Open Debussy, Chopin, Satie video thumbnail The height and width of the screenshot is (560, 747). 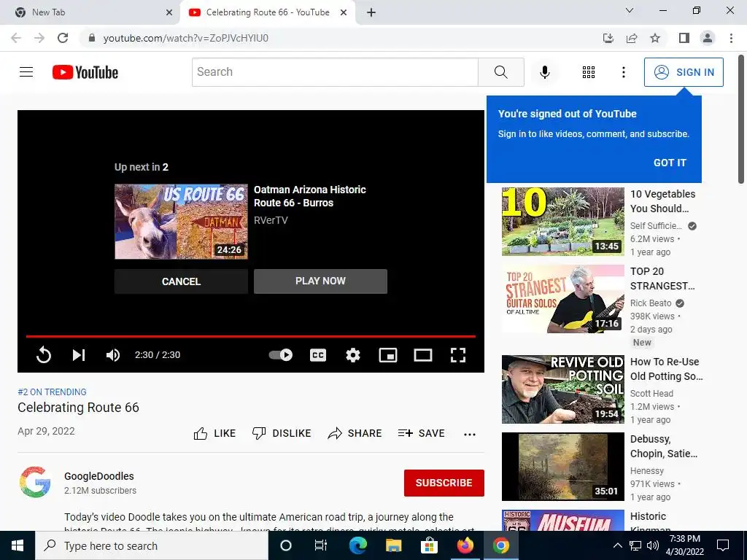[x=562, y=467]
